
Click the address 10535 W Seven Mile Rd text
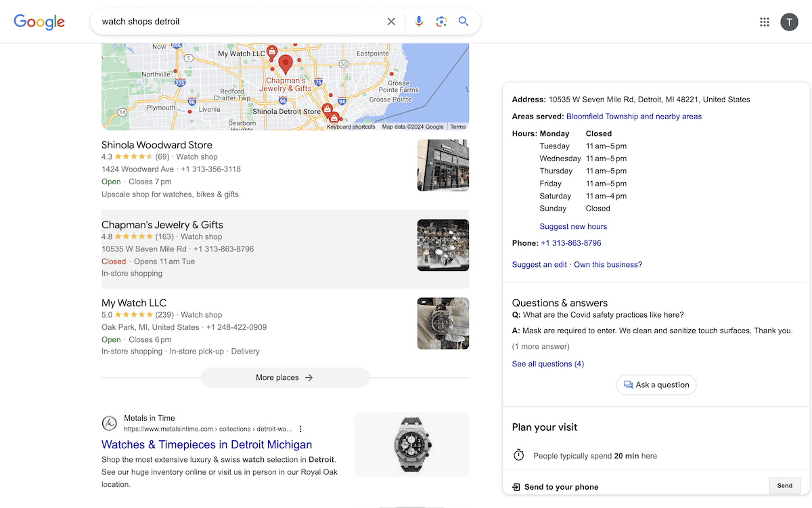click(x=649, y=100)
